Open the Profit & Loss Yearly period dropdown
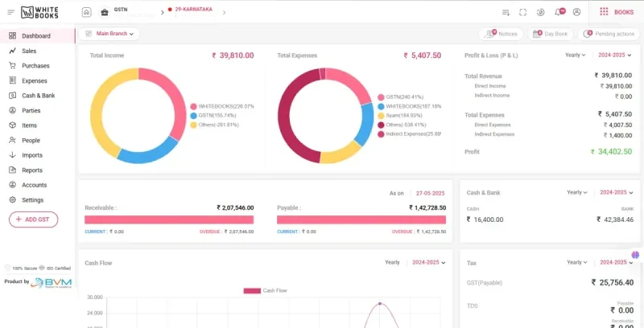Screen dimensions: 644x328 tap(575, 55)
